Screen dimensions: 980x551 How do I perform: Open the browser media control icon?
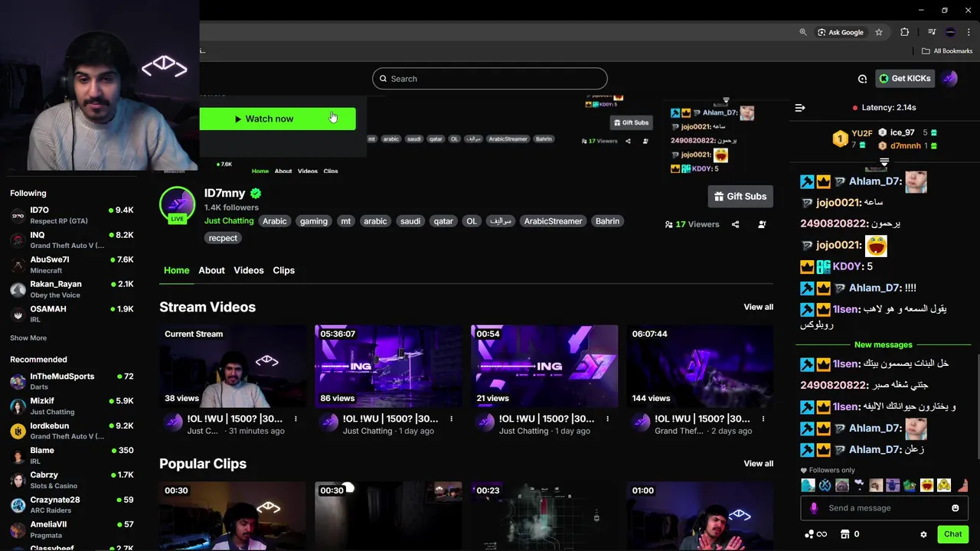coord(932,32)
